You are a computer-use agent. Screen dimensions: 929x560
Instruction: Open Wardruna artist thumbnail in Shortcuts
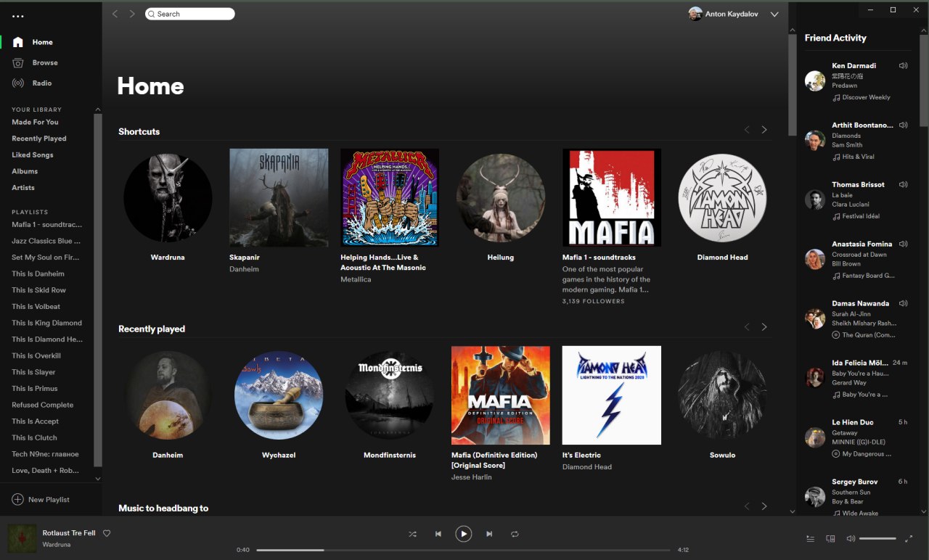point(168,198)
